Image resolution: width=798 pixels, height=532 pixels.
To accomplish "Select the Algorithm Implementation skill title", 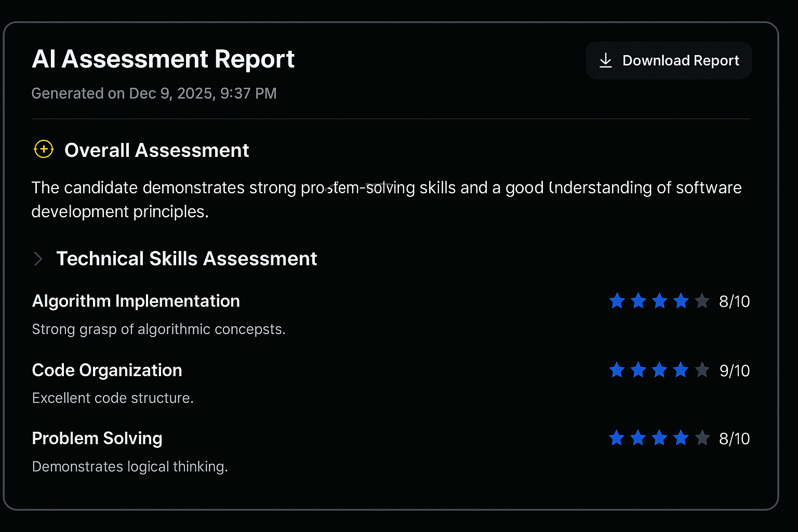I will 136,301.
